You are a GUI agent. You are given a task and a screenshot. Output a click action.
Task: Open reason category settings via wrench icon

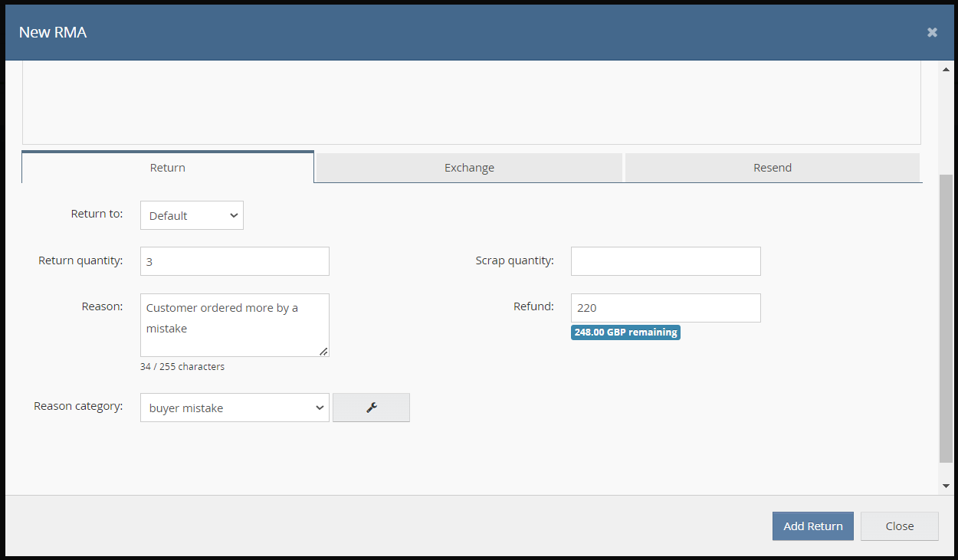coord(372,408)
